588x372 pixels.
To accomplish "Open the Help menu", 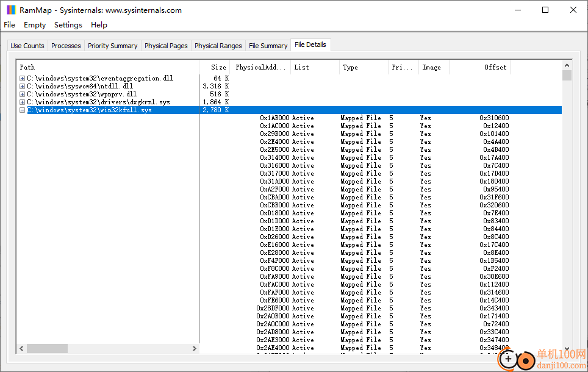I will [99, 25].
